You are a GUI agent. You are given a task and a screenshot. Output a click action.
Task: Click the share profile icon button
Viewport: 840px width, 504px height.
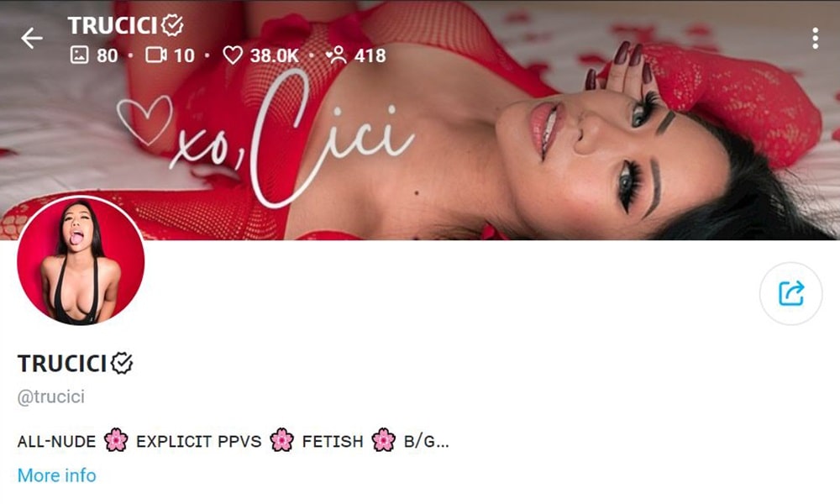tap(790, 293)
